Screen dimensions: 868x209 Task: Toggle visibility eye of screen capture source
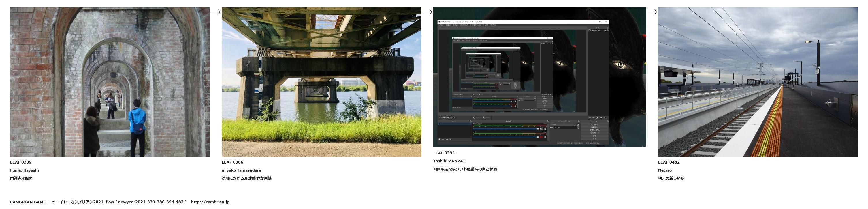tap(605, 31)
